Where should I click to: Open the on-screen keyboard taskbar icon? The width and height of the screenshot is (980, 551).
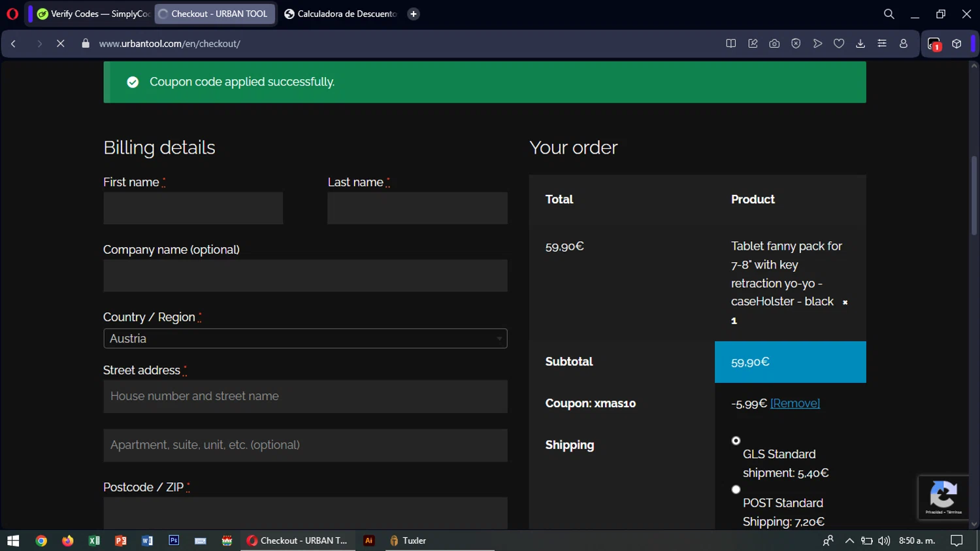click(x=201, y=541)
